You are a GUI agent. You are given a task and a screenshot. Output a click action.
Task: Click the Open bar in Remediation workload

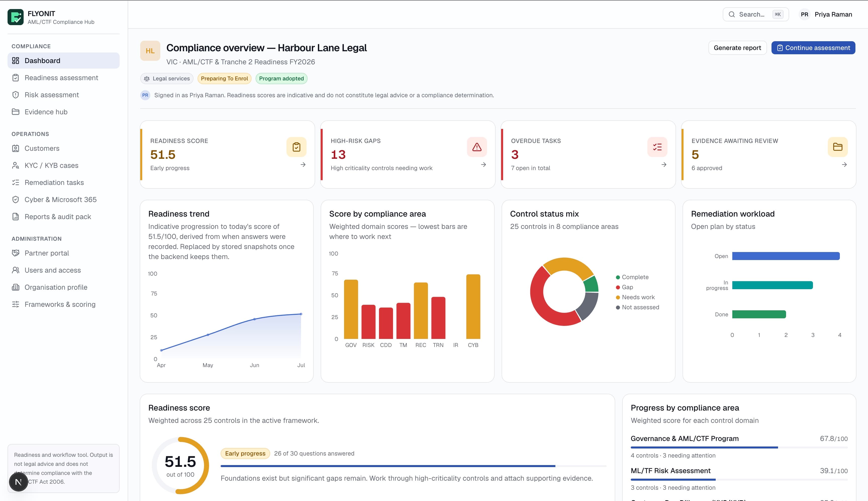pyautogui.click(x=786, y=256)
